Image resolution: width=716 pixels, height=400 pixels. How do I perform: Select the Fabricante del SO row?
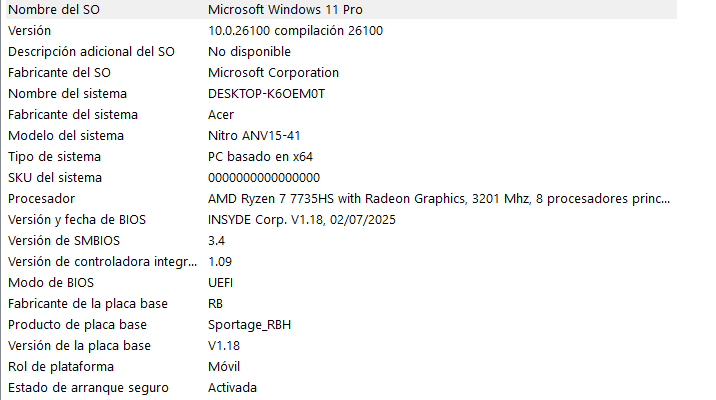click(x=341, y=73)
